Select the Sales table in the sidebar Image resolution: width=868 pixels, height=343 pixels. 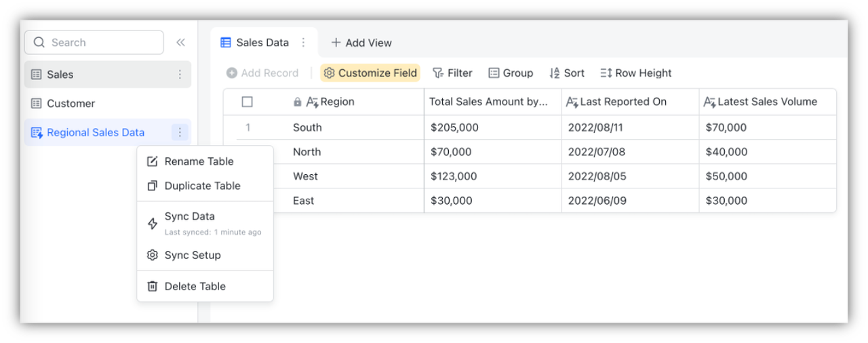(60, 75)
